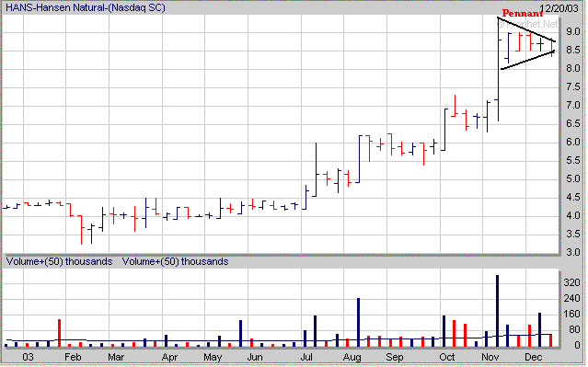Click the Feb month axis label
The height and width of the screenshot is (367, 588).
(73, 357)
